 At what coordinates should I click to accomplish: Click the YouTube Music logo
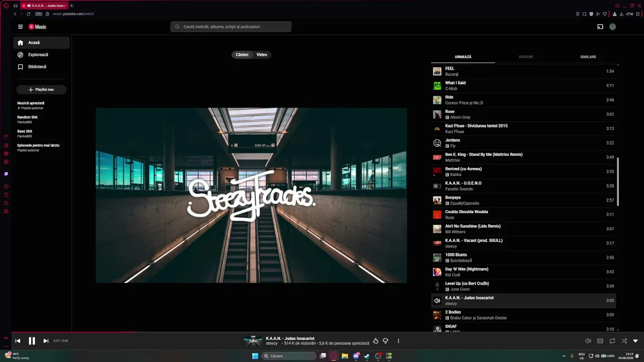tap(37, 27)
